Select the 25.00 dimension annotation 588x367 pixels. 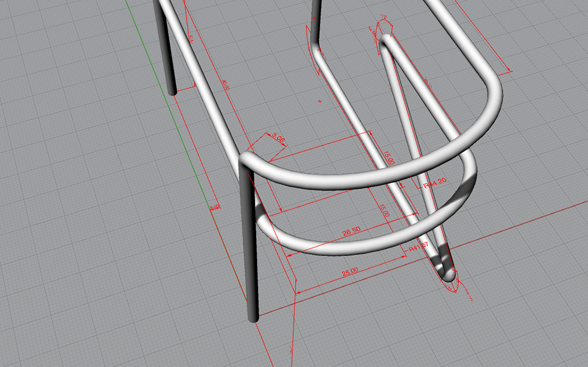350,272
